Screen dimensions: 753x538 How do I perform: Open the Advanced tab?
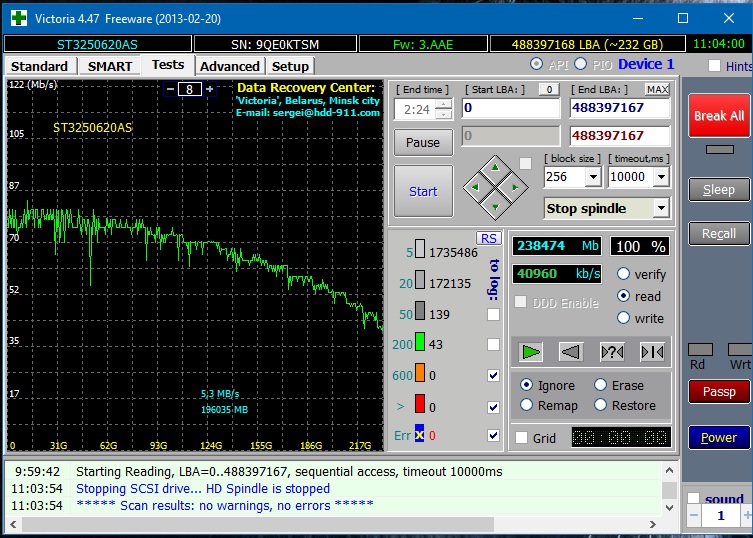click(230, 66)
